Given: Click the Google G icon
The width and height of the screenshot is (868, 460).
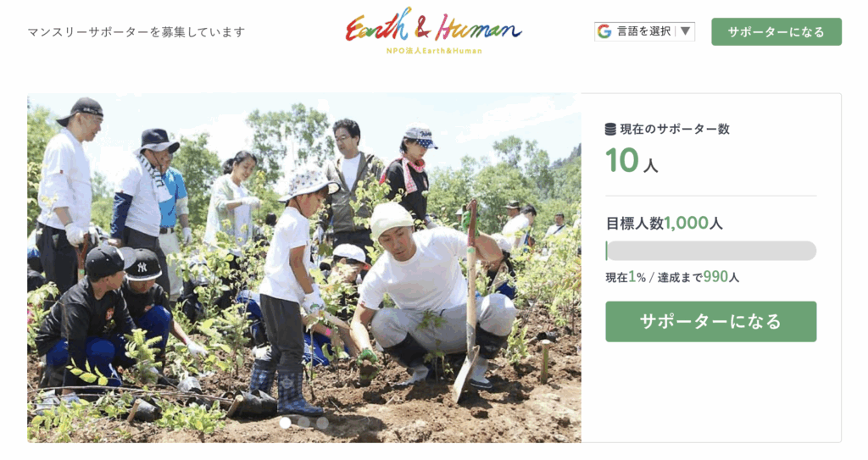Looking at the screenshot, I should pyautogui.click(x=604, y=31).
